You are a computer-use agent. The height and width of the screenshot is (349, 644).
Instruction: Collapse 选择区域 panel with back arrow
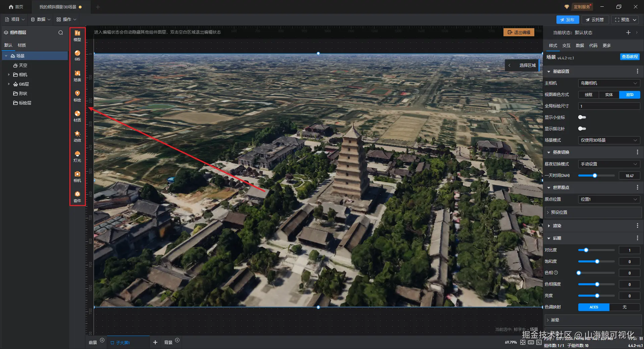509,65
